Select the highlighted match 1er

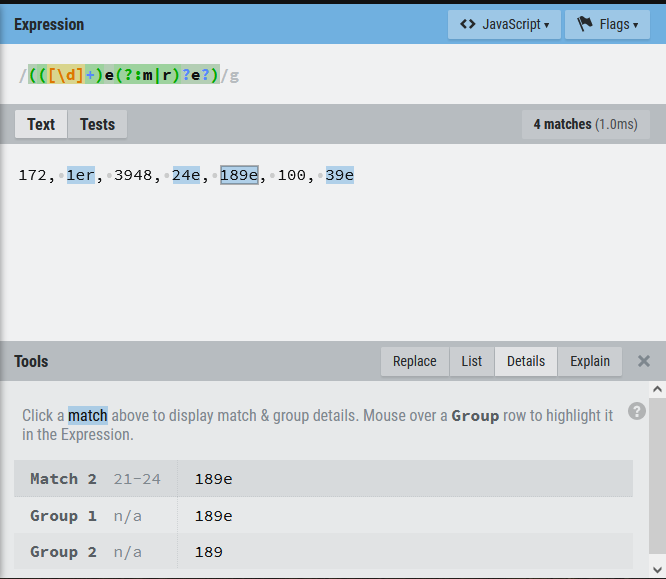pos(81,175)
